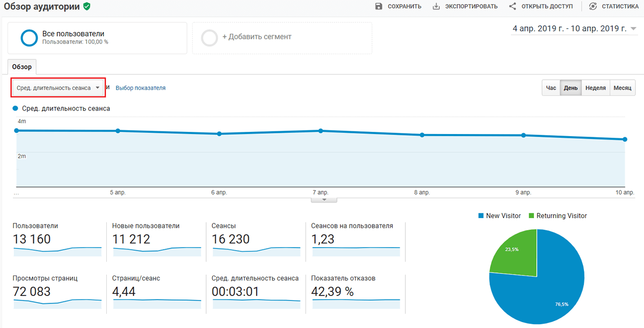Switch chart granularity to Месяц
The image size is (644, 328).
(623, 88)
